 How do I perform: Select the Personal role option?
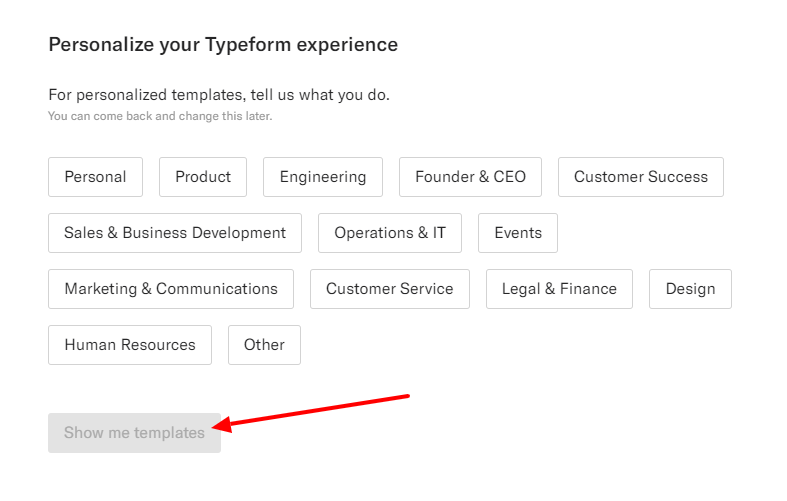click(95, 177)
